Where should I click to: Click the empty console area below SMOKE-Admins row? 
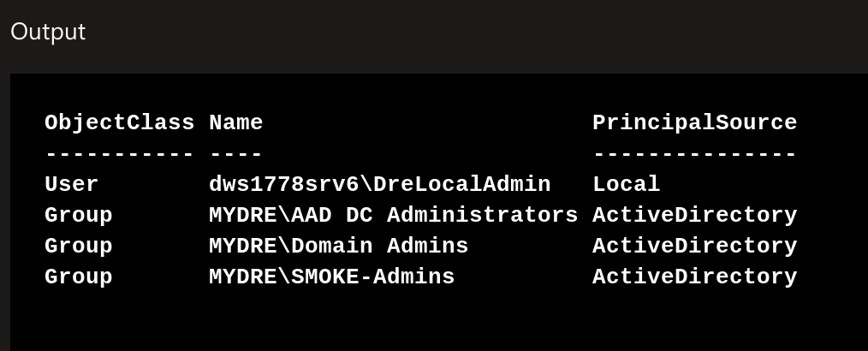(439, 321)
